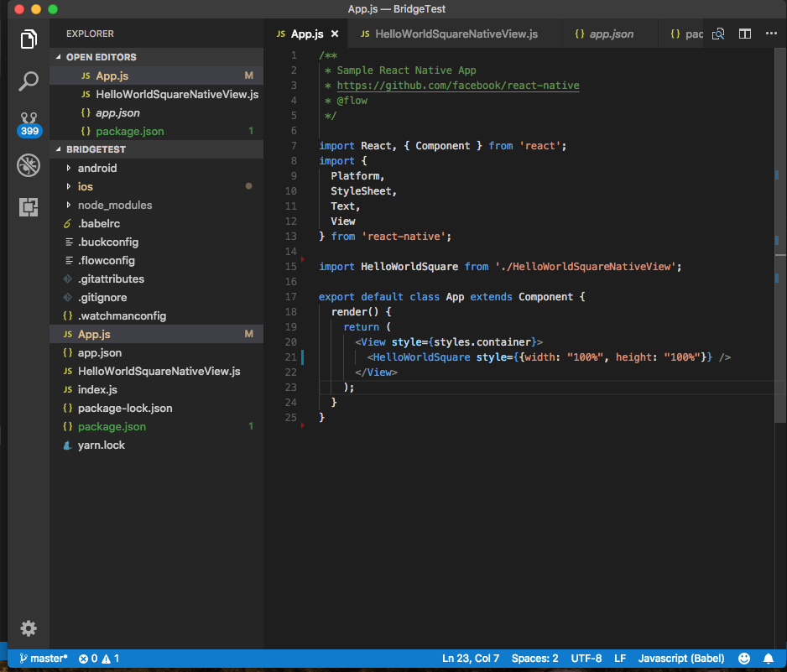The image size is (787, 672).
Task: Open the Extensions view
Action: pos(28,206)
